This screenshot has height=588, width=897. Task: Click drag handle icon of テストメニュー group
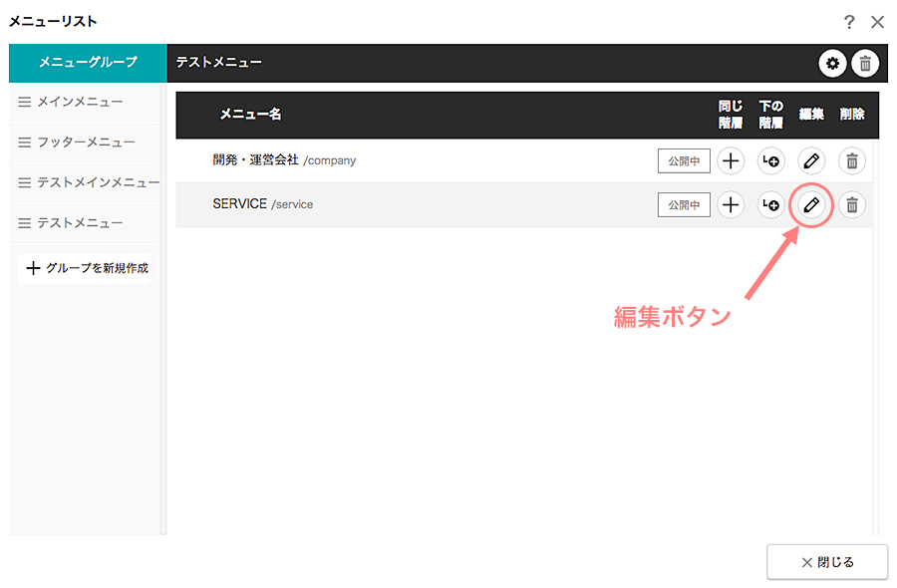25,223
